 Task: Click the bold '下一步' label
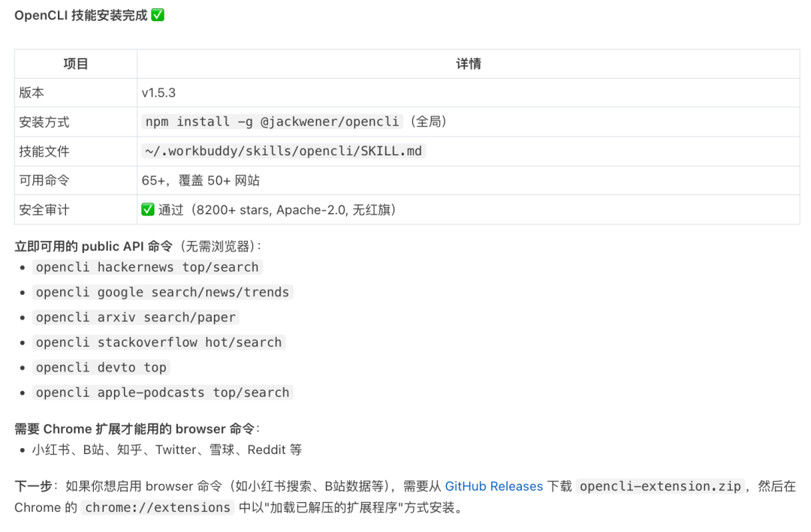pos(33,486)
